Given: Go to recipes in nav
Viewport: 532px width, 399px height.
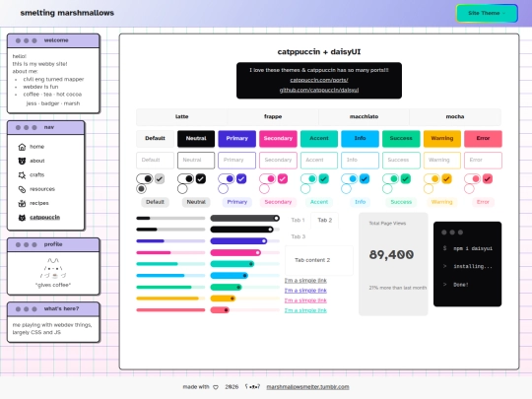Looking at the screenshot, I should click(39, 203).
